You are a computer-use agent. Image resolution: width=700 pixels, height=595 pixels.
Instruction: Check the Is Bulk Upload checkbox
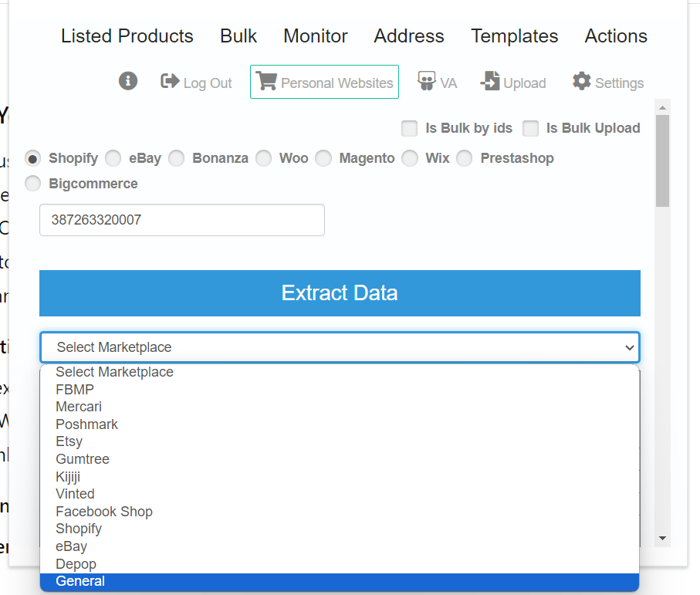tap(530, 128)
